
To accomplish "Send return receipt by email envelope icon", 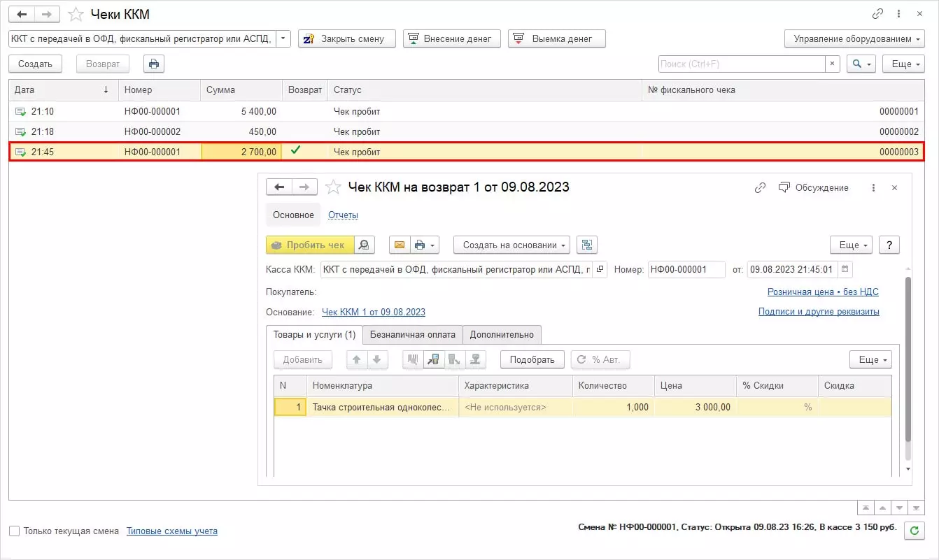I will pyautogui.click(x=400, y=245).
